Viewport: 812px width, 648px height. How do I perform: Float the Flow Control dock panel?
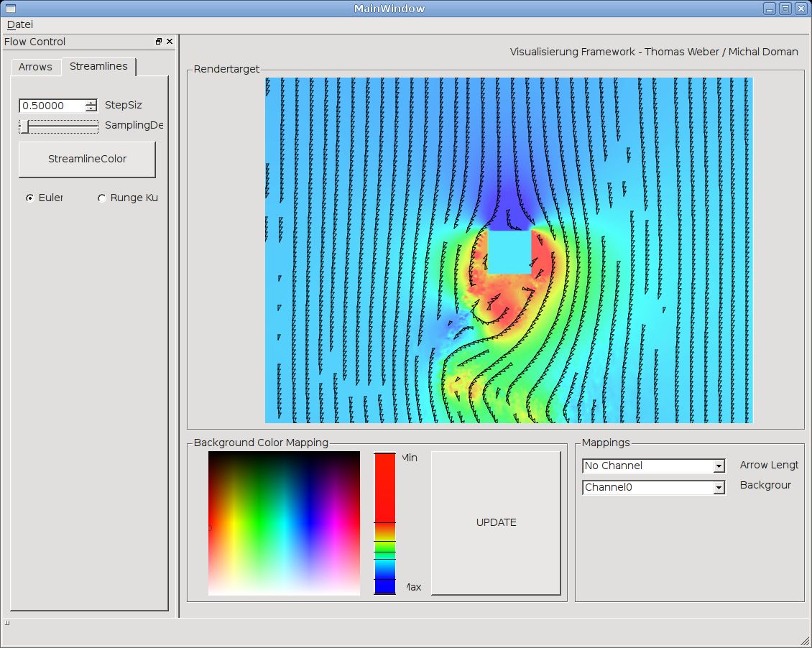pos(159,42)
